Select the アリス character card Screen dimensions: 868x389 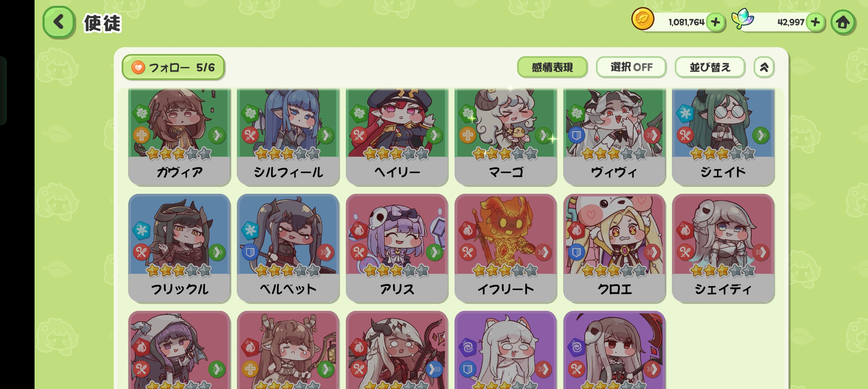pos(397,248)
